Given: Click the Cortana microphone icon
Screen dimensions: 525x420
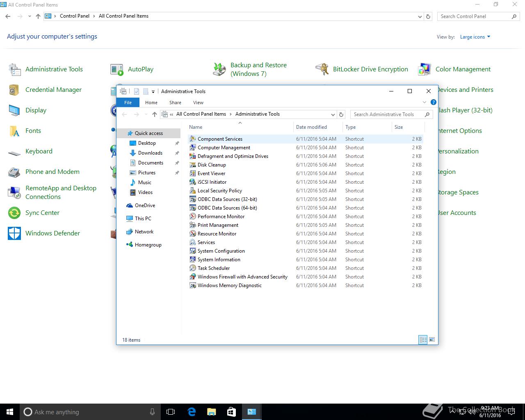Looking at the screenshot, I should point(152,412).
